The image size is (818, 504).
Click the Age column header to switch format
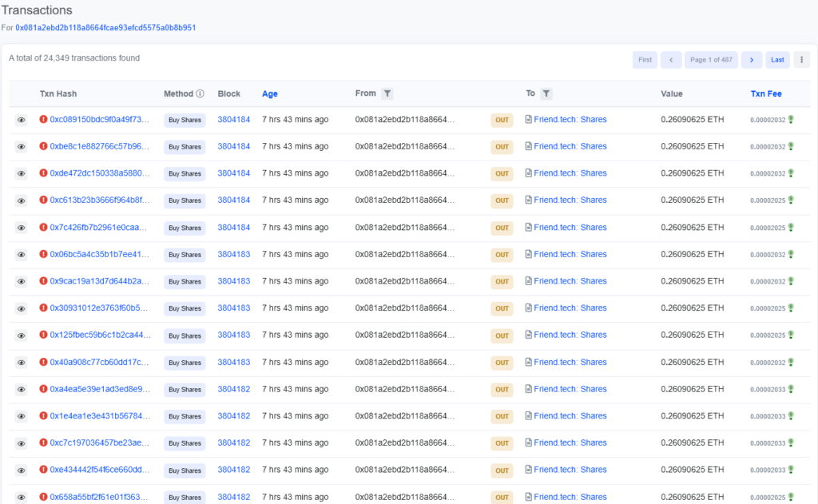pyautogui.click(x=270, y=93)
